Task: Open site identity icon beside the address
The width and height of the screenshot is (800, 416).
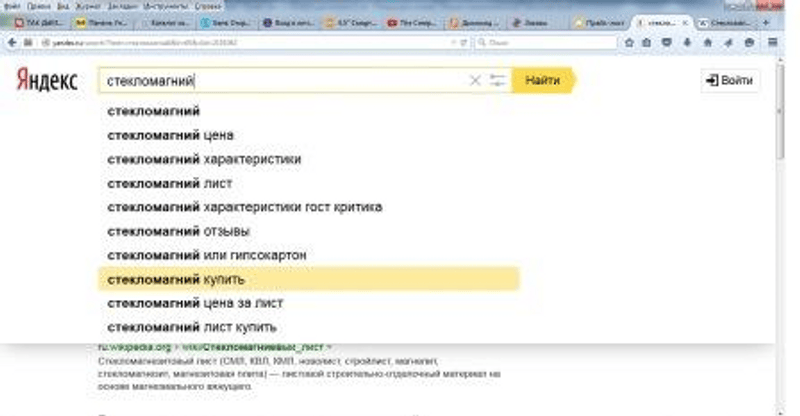Action: tap(45, 43)
